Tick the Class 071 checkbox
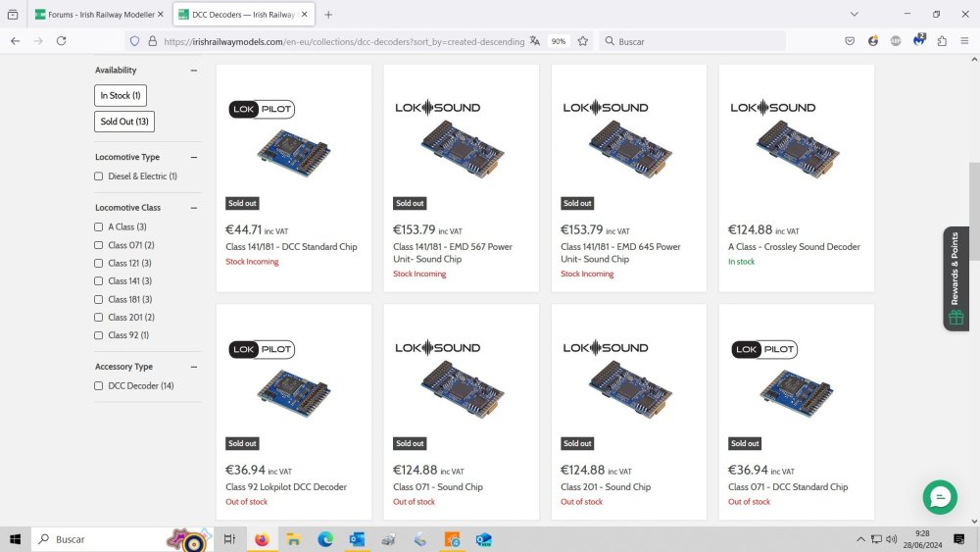 pyautogui.click(x=98, y=245)
